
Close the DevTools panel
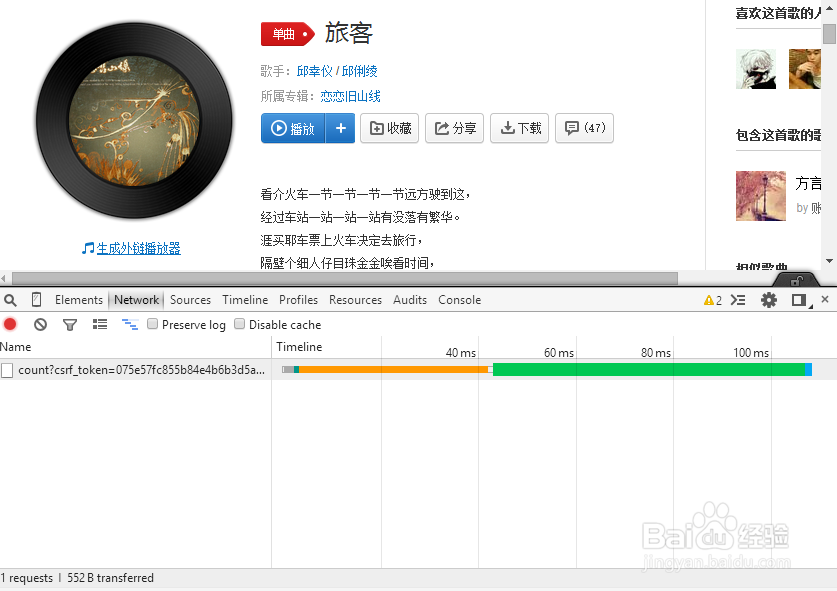click(x=825, y=300)
